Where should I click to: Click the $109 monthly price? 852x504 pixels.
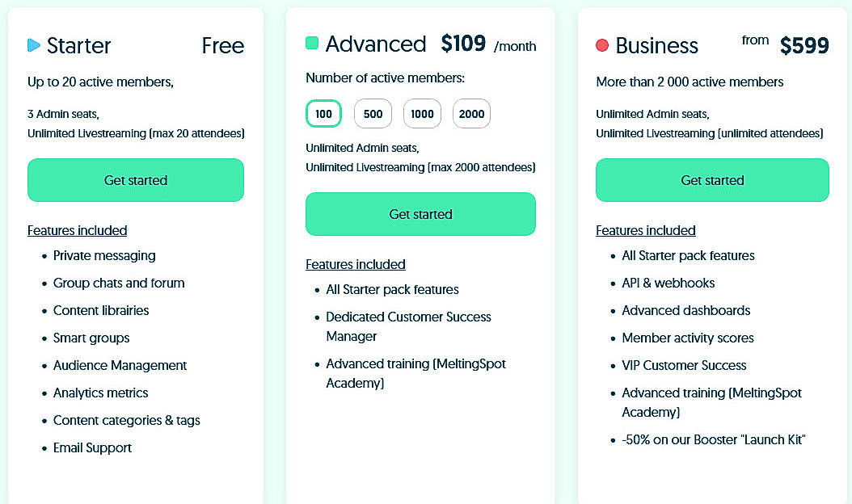pos(464,44)
